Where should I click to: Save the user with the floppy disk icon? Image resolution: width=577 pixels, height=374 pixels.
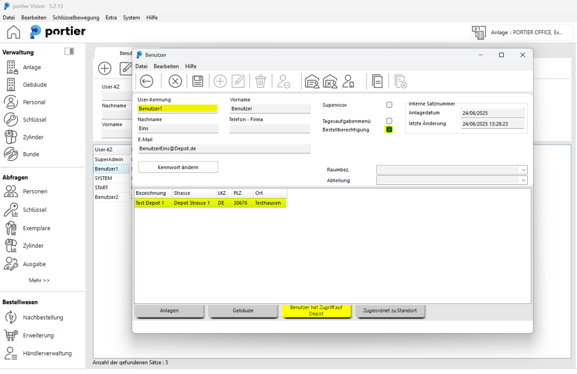point(198,81)
